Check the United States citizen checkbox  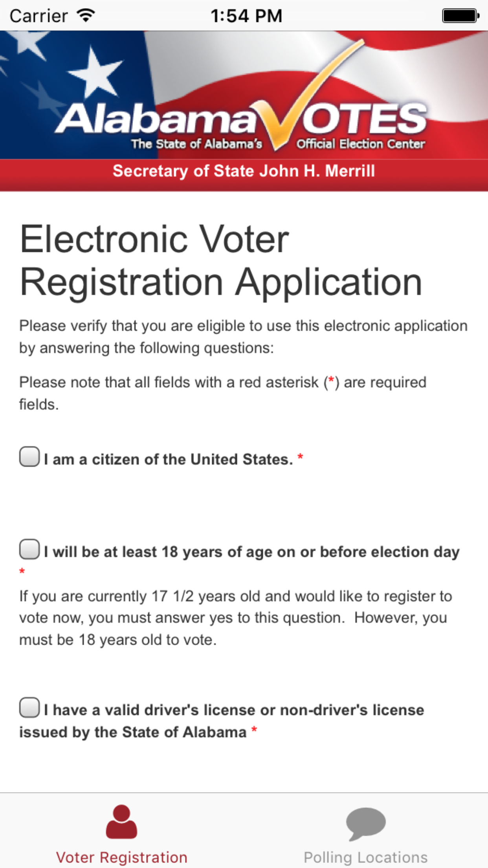tap(29, 457)
